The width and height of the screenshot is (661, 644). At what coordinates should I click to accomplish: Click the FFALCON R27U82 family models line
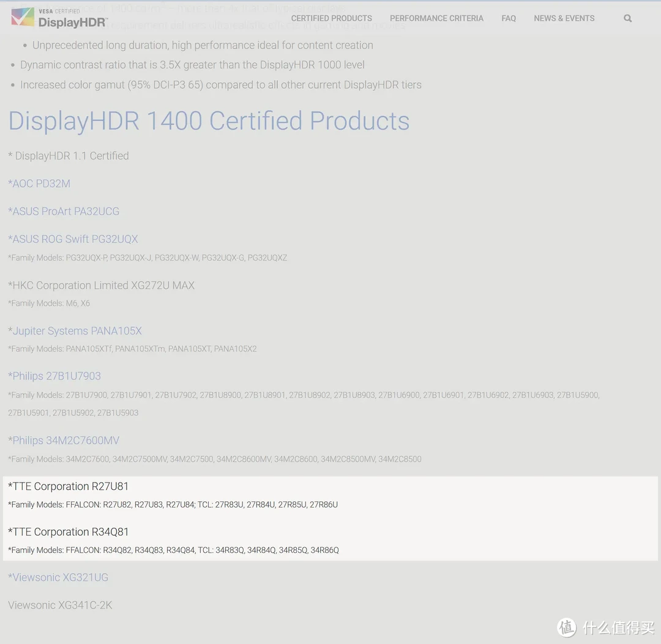173,505
